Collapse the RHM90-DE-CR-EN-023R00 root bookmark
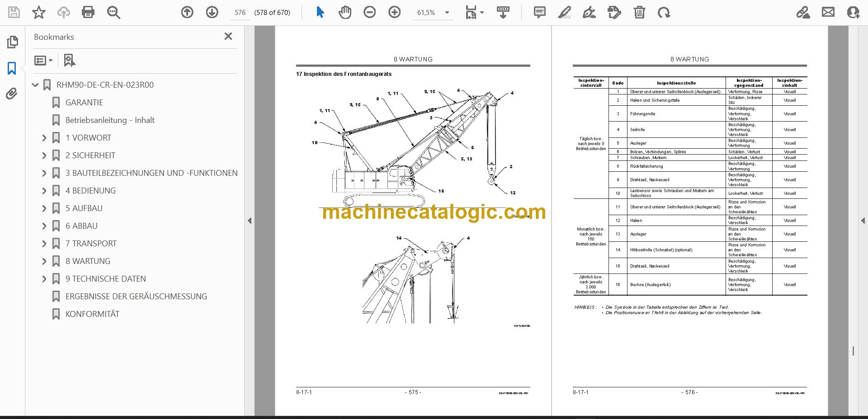The image size is (868, 419). (x=35, y=85)
